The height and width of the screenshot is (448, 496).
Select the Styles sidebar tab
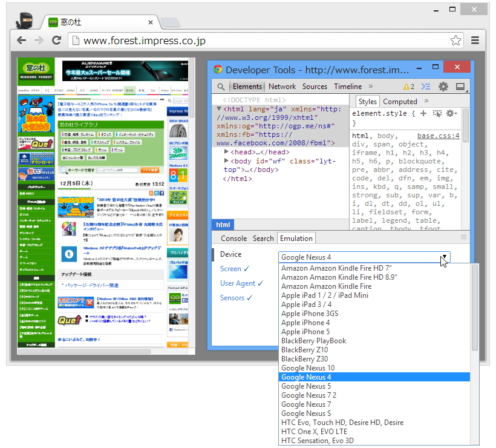(367, 102)
